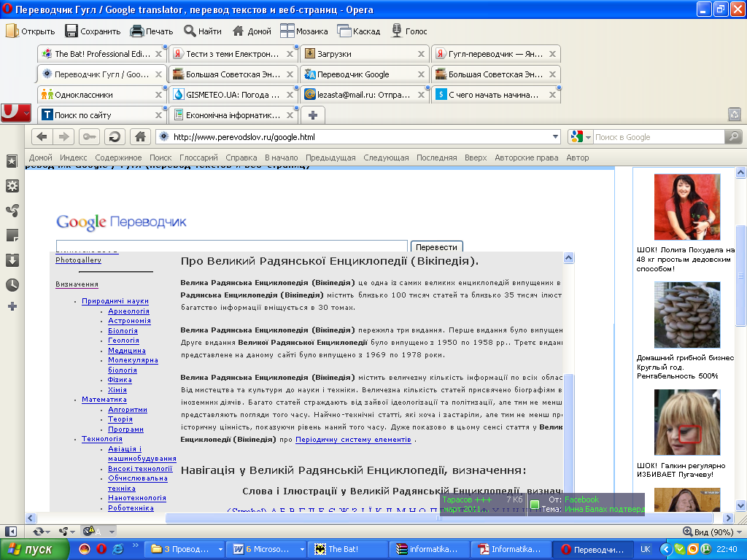Click the password wand key icon

(89, 137)
